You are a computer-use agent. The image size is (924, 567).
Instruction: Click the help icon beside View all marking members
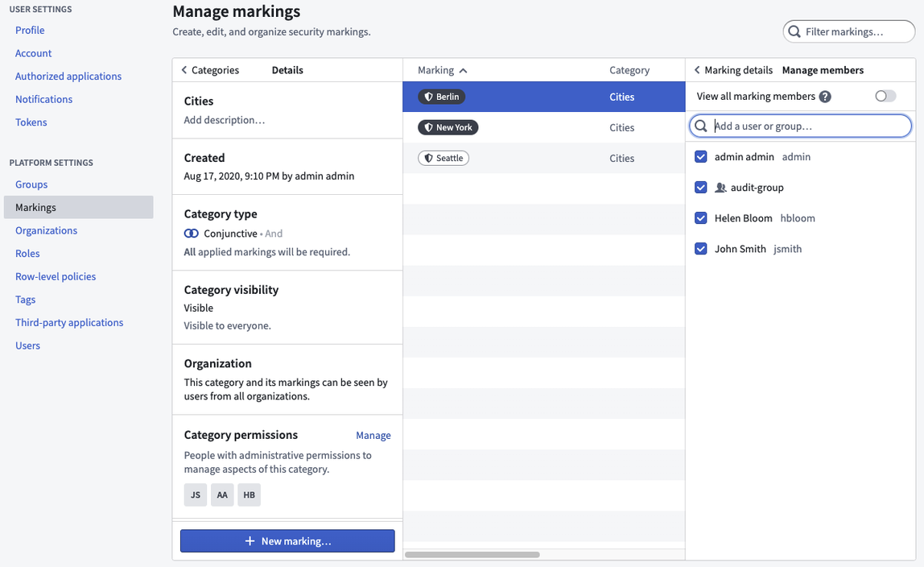tap(825, 97)
